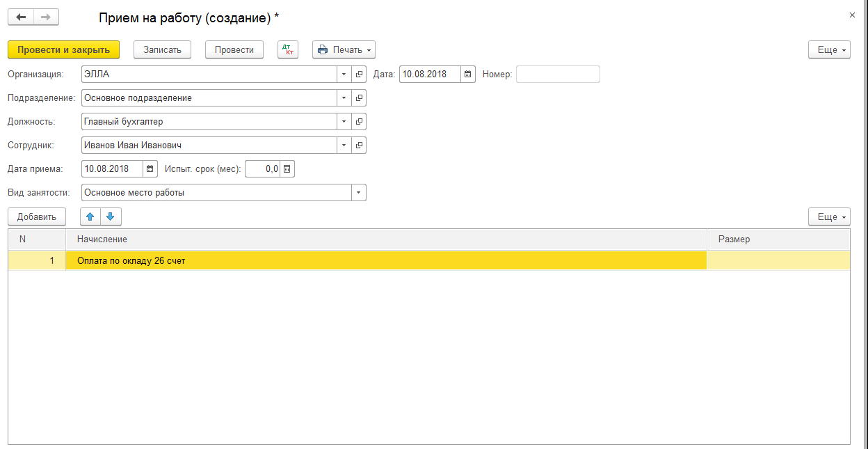Open the Сотрудник record with the open icon

coord(359,145)
